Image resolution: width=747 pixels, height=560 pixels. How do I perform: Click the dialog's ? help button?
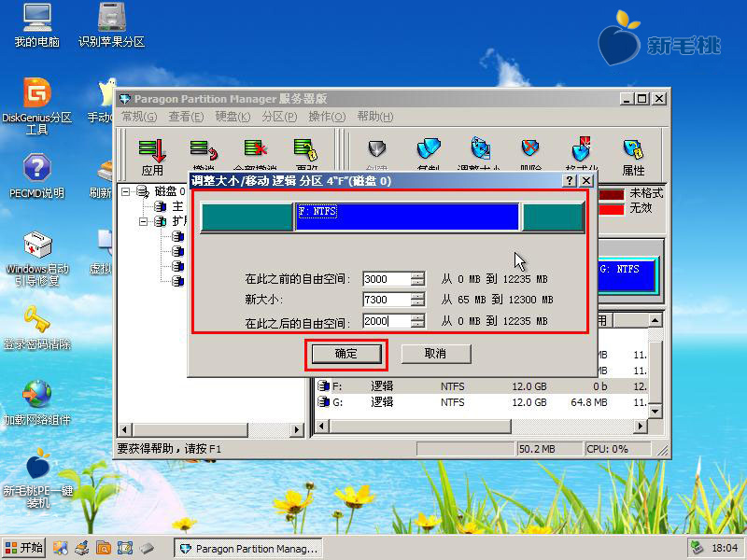pyautogui.click(x=570, y=181)
